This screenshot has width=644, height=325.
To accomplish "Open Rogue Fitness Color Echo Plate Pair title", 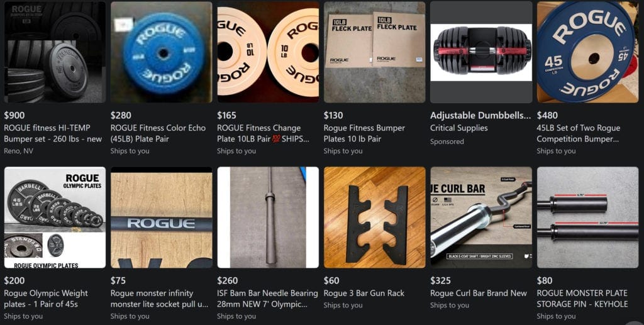I will click(x=158, y=133).
